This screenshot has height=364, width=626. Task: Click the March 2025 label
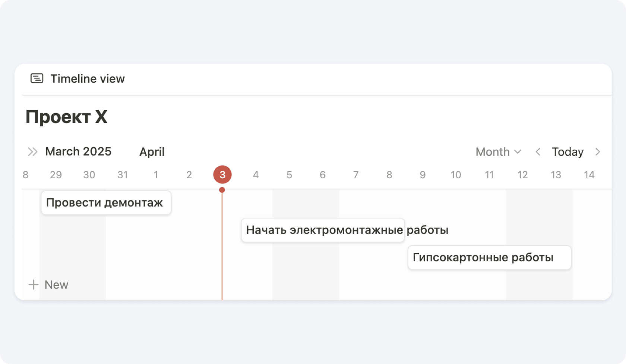point(78,151)
